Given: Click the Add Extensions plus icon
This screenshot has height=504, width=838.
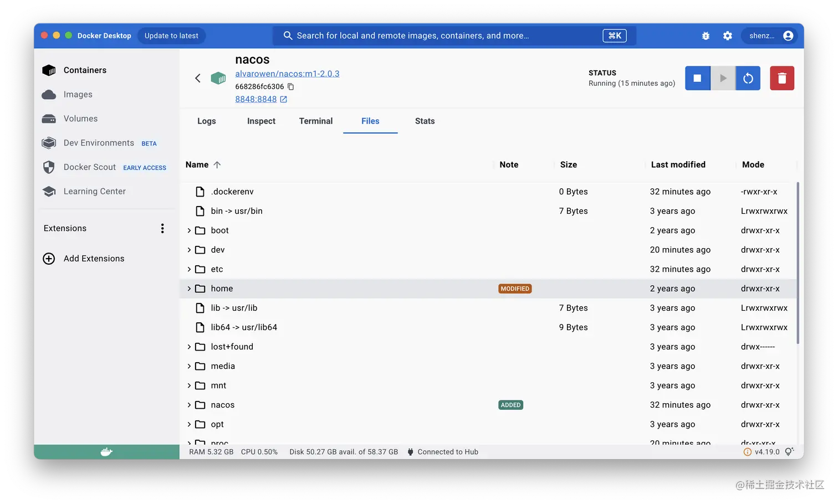Looking at the screenshot, I should point(49,259).
